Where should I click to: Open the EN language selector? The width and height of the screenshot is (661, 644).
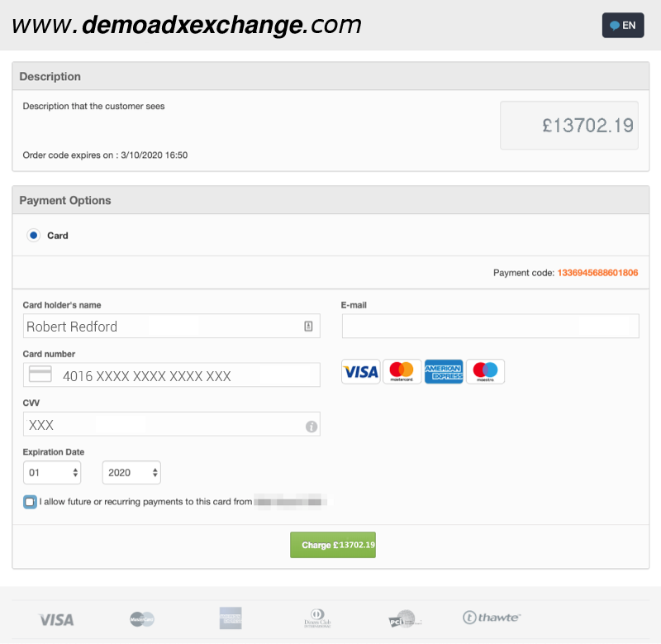[x=623, y=26]
